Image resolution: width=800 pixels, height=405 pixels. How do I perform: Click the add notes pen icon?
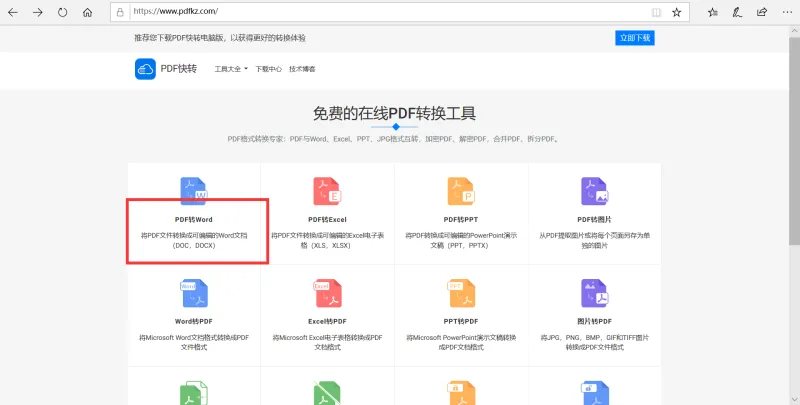pos(737,12)
